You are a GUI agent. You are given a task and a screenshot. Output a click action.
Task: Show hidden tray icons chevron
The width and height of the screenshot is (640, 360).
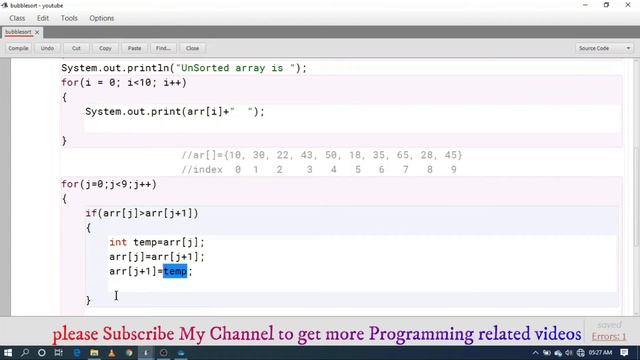pyautogui.click(x=536, y=353)
